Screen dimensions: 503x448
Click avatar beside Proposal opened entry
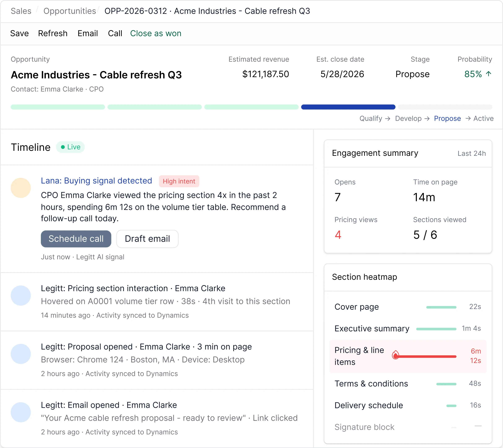point(21,354)
